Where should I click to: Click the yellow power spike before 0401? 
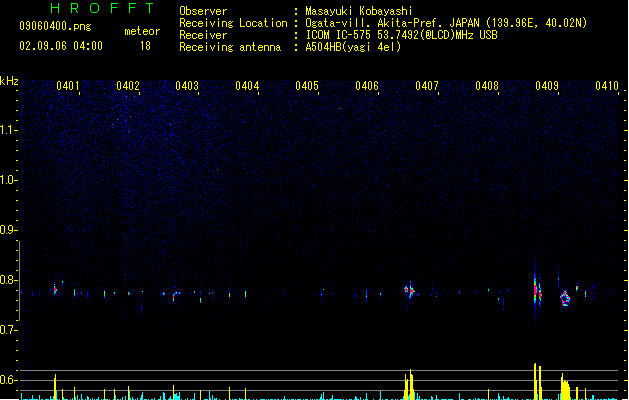[55, 387]
